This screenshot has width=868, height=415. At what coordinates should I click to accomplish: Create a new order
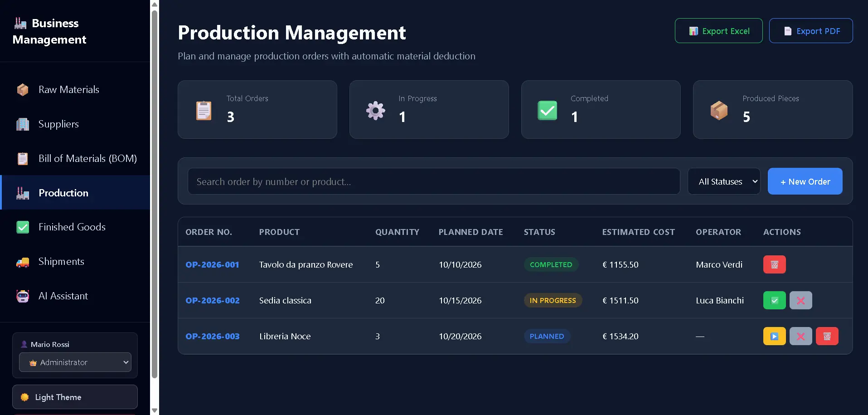(805, 181)
